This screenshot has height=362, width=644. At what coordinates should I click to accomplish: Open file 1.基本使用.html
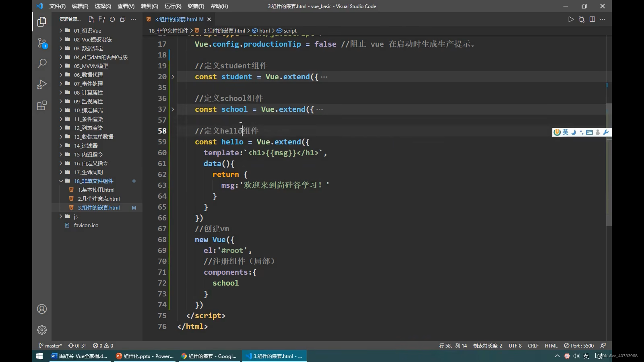tap(97, 190)
